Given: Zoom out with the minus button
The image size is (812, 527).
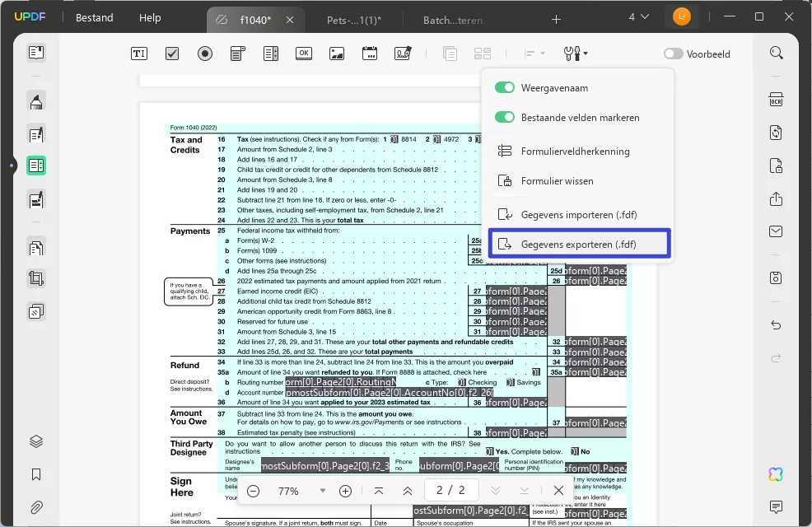Looking at the screenshot, I should coord(253,491).
